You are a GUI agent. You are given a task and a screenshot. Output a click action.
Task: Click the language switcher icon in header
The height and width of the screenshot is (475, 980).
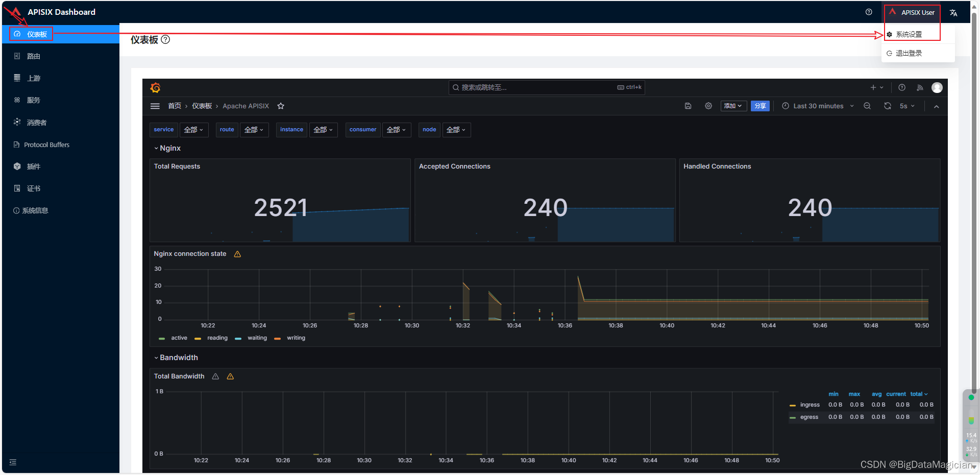953,12
